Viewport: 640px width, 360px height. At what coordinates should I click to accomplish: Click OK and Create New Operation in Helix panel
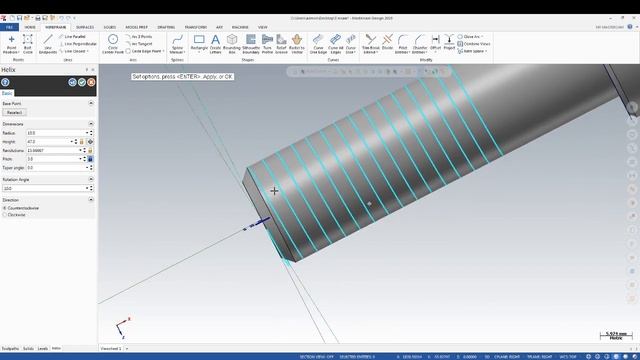tap(72, 82)
